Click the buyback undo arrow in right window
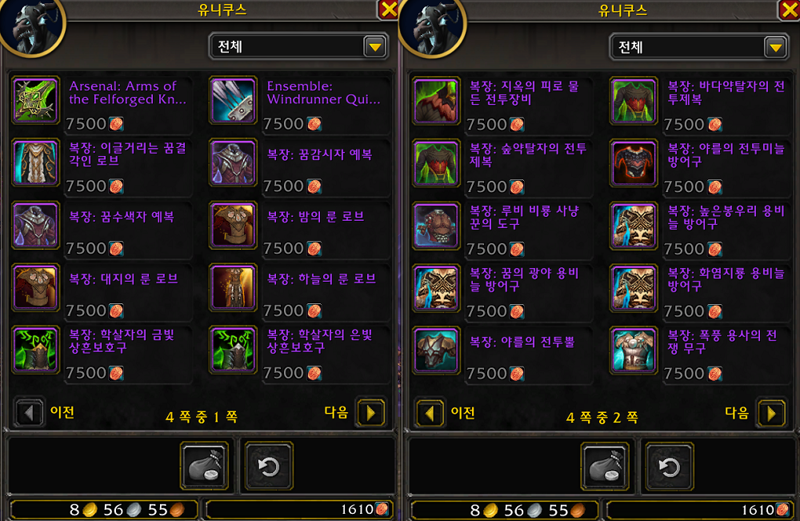This screenshot has height=521, width=800. coord(669,466)
